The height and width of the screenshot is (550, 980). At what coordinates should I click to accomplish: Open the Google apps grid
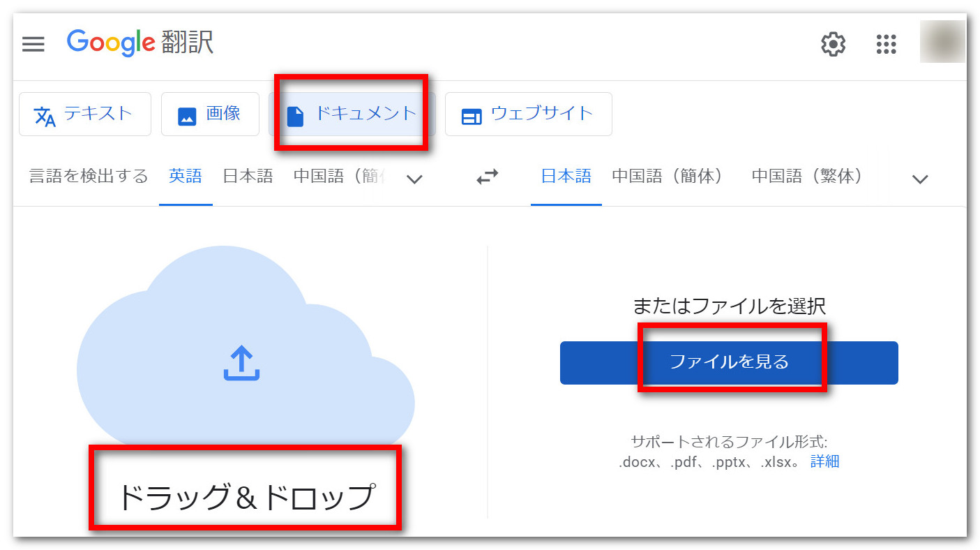pyautogui.click(x=886, y=45)
